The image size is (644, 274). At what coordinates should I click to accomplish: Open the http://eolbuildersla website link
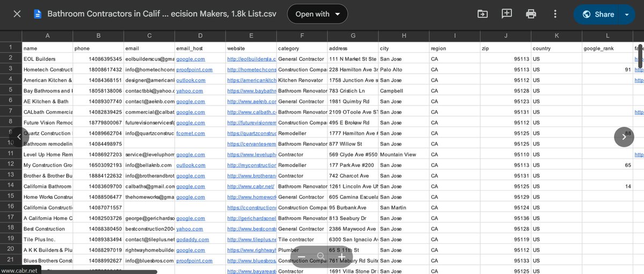coord(251,59)
